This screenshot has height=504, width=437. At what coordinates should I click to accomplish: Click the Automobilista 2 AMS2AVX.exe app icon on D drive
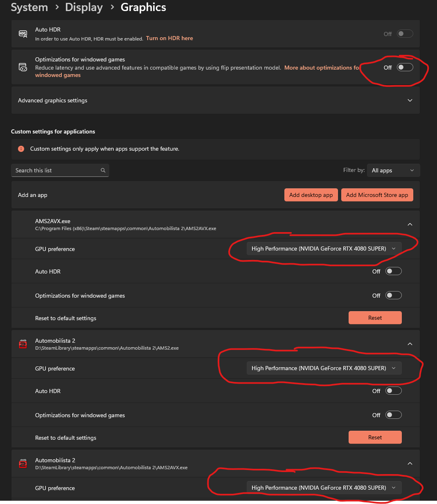pyautogui.click(x=23, y=463)
